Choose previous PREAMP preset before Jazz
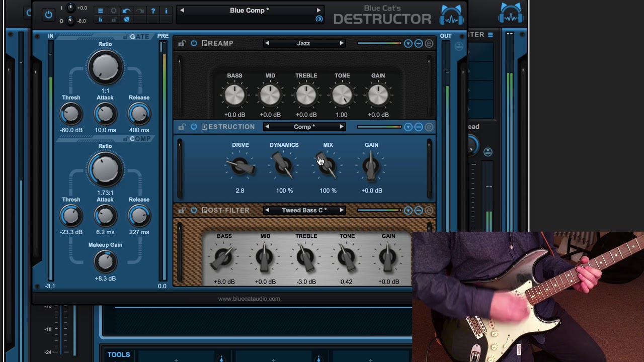Viewport: 644px width, 362px height. click(x=267, y=43)
